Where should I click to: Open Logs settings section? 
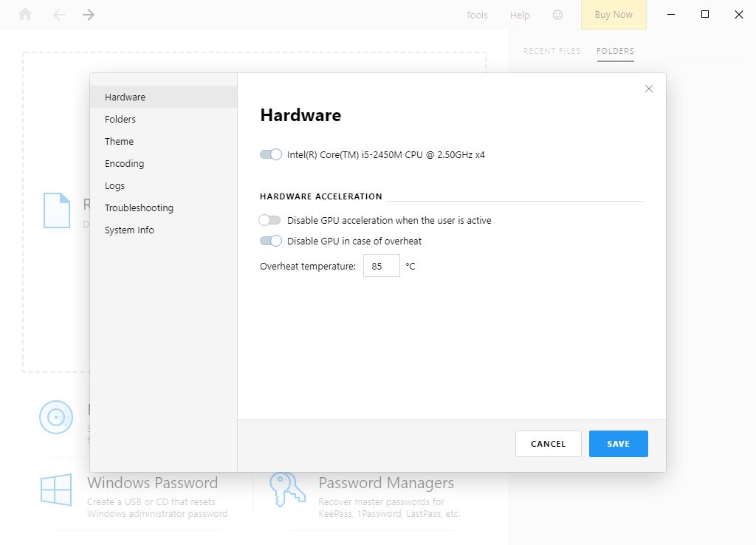tap(163, 185)
